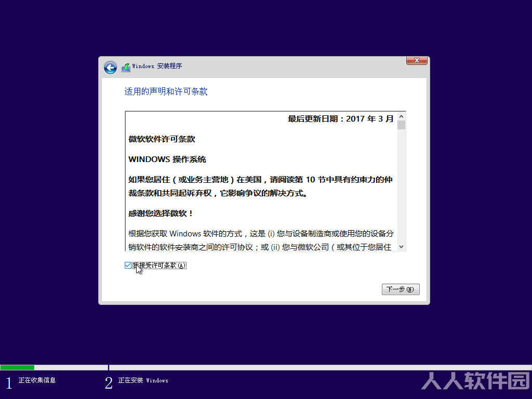Image resolution: width=532 pixels, height=399 pixels.
Task: Click the license scrollbar thumb
Action: tap(402, 125)
